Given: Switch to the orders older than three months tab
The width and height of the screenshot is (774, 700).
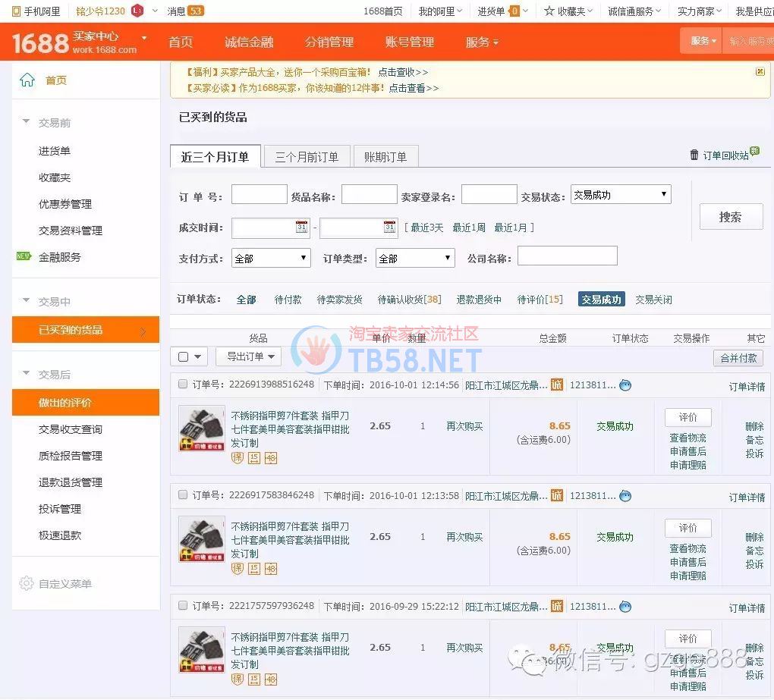Looking at the screenshot, I should pos(307,157).
